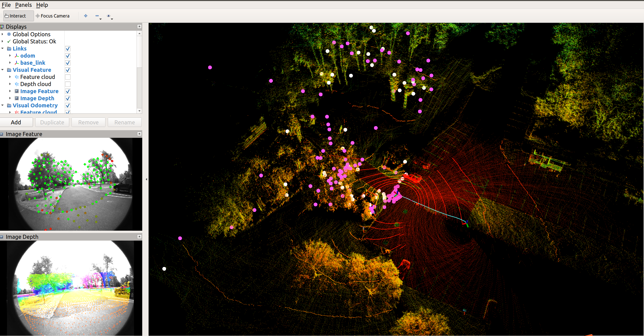Disable the Visual Odometry group checkbox

coord(68,105)
